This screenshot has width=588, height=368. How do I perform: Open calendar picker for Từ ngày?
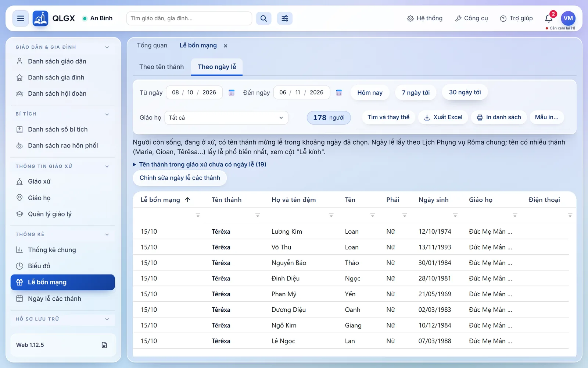pyautogui.click(x=232, y=92)
